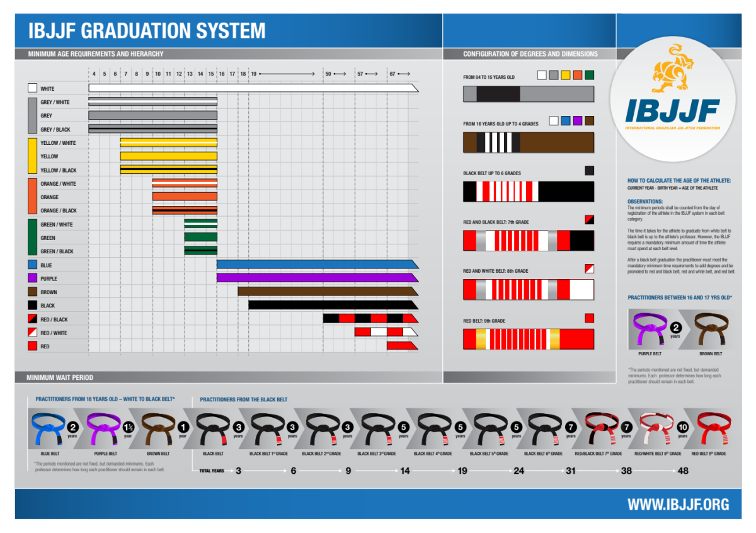Click the Purple legend swatch beside the PURPLE label

click(x=32, y=278)
